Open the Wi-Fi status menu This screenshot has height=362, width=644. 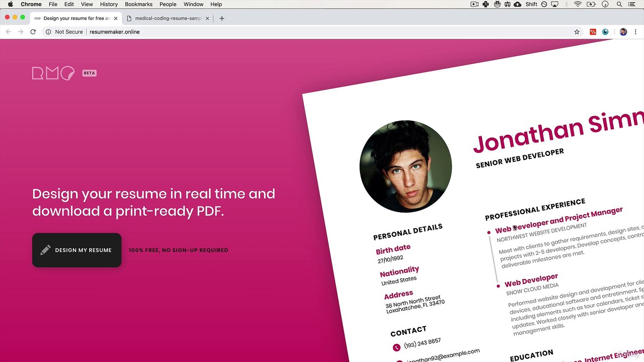pyautogui.click(x=578, y=4)
